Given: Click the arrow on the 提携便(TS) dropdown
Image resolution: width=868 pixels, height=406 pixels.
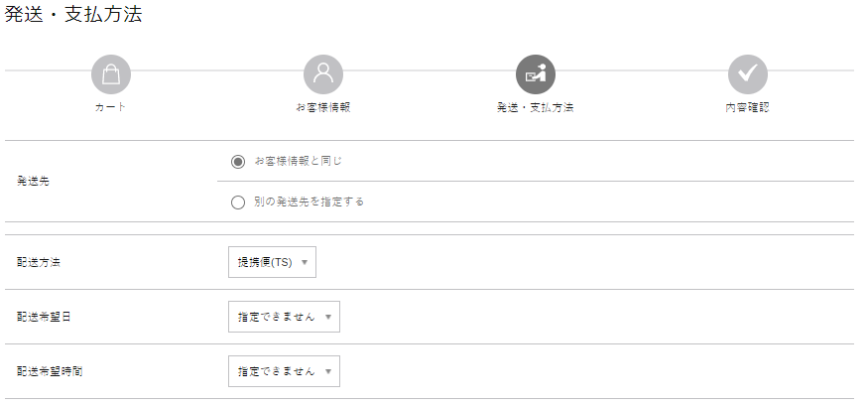Looking at the screenshot, I should pyautogui.click(x=304, y=262).
